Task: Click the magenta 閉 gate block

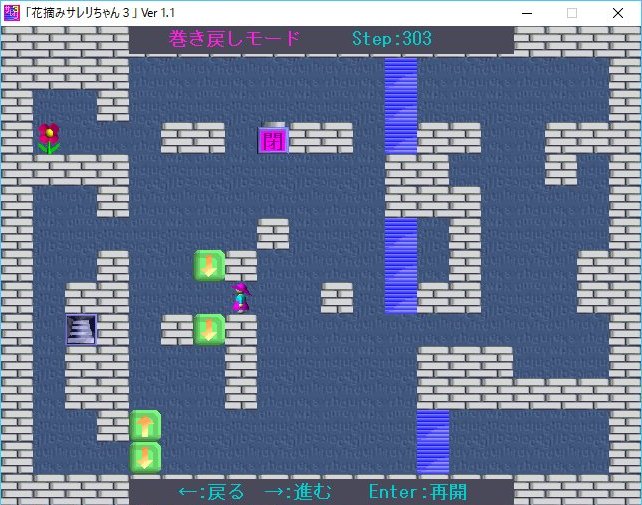Action: (x=272, y=139)
